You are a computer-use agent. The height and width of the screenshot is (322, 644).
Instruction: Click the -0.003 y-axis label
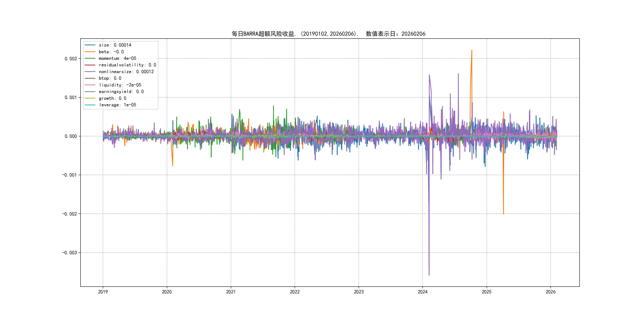pyautogui.click(x=70, y=253)
